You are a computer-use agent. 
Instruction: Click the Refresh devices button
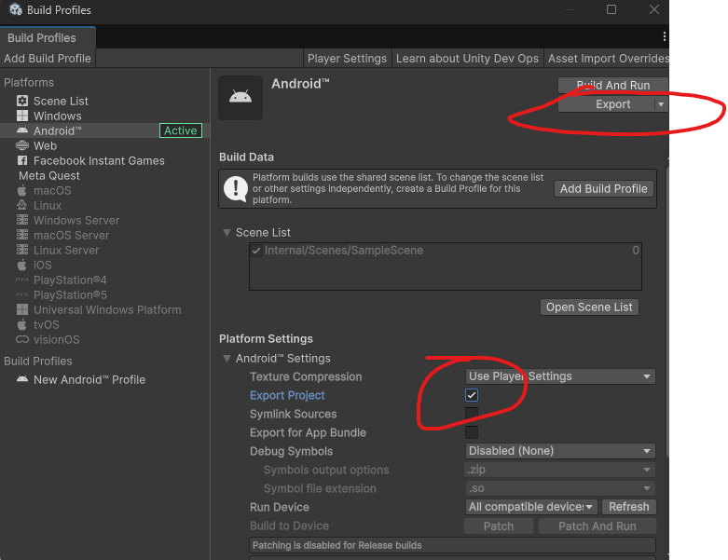click(628, 507)
